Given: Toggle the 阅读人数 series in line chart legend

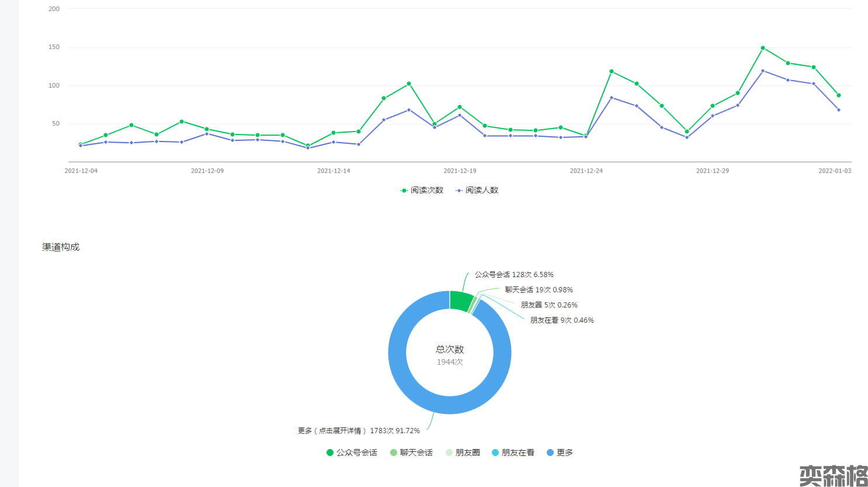Looking at the screenshot, I should coord(477,190).
